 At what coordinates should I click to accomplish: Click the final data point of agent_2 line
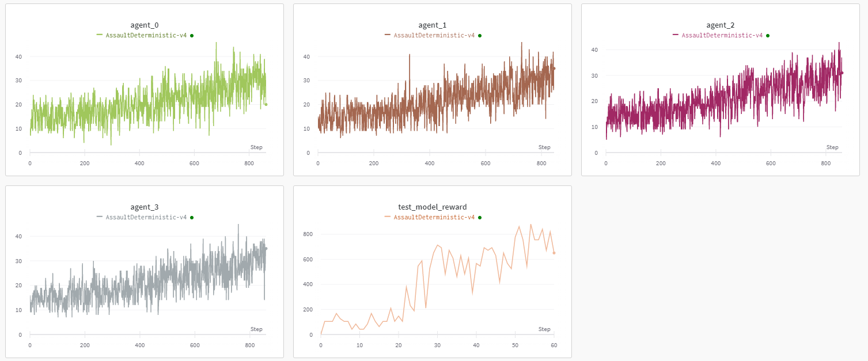click(x=842, y=73)
